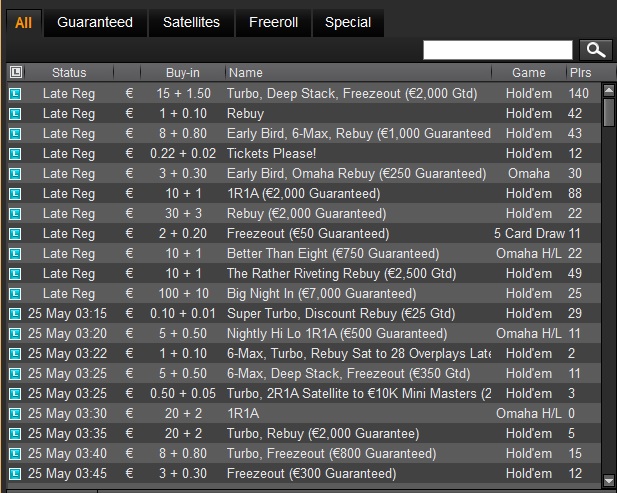Click the icon for Big Night In row
This screenshot has height=493, width=617.
pos(15,294)
